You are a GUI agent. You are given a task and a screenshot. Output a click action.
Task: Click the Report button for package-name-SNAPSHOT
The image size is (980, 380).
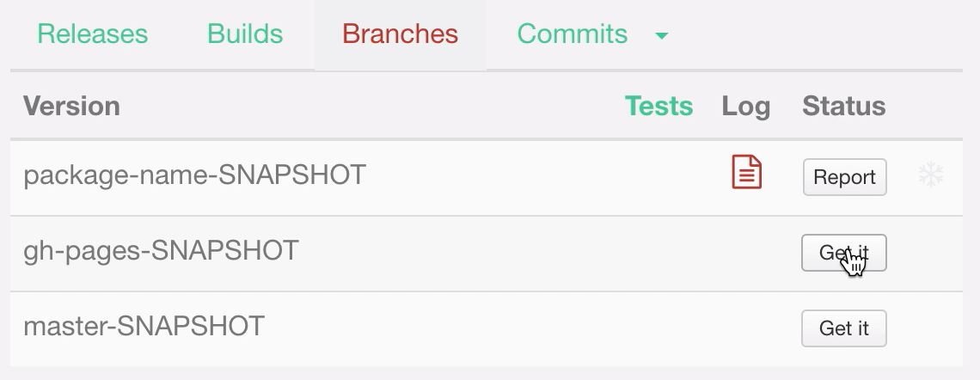click(844, 177)
